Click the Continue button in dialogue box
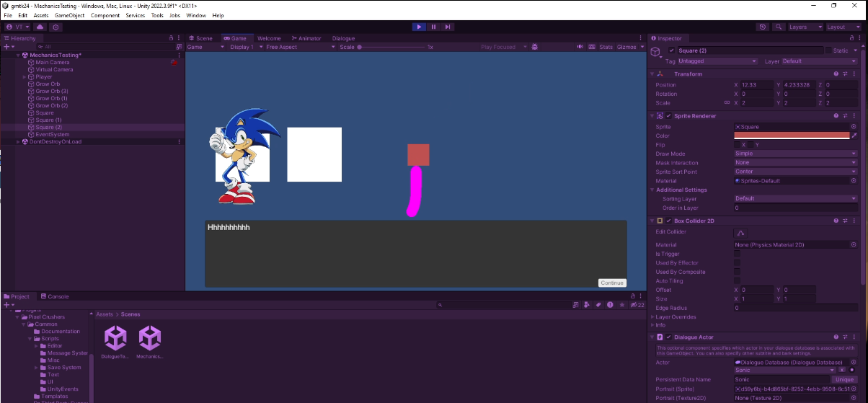This screenshot has width=868, height=403. pos(612,283)
